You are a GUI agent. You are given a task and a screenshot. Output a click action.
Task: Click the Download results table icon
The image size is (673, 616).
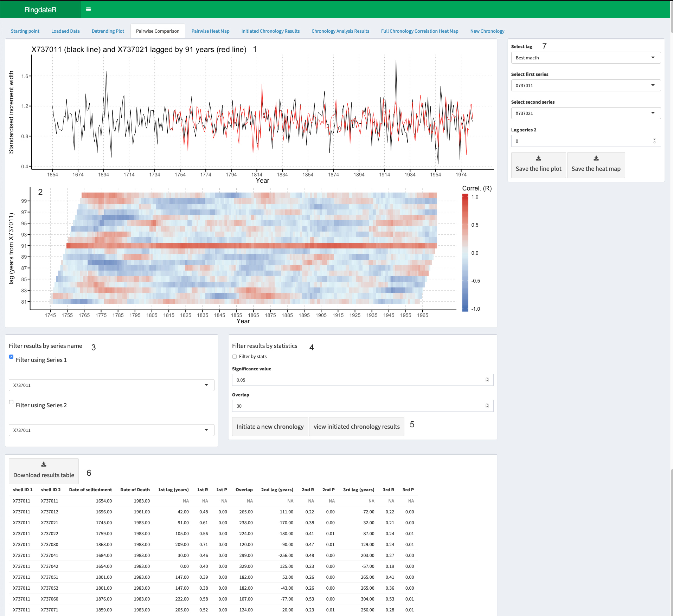44,465
